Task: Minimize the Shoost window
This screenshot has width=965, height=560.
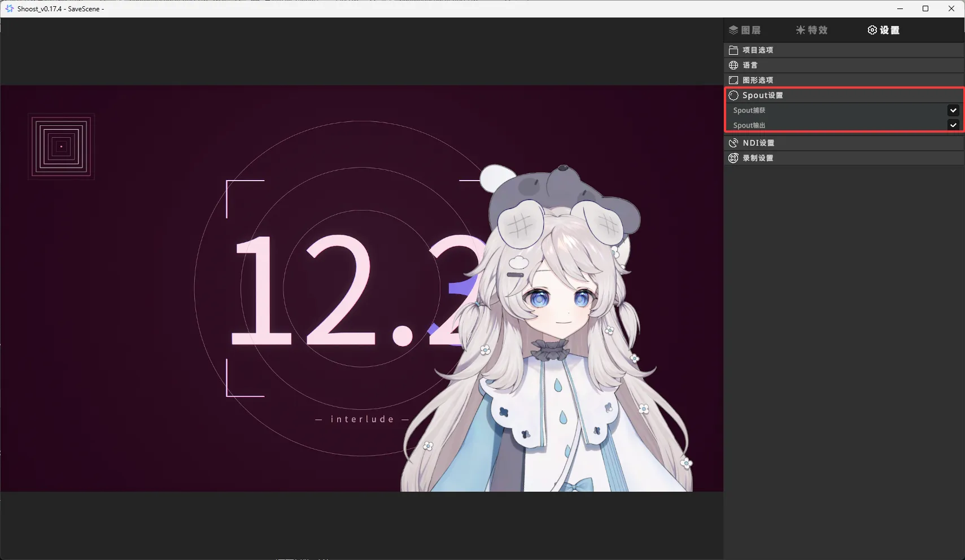Action: [900, 8]
